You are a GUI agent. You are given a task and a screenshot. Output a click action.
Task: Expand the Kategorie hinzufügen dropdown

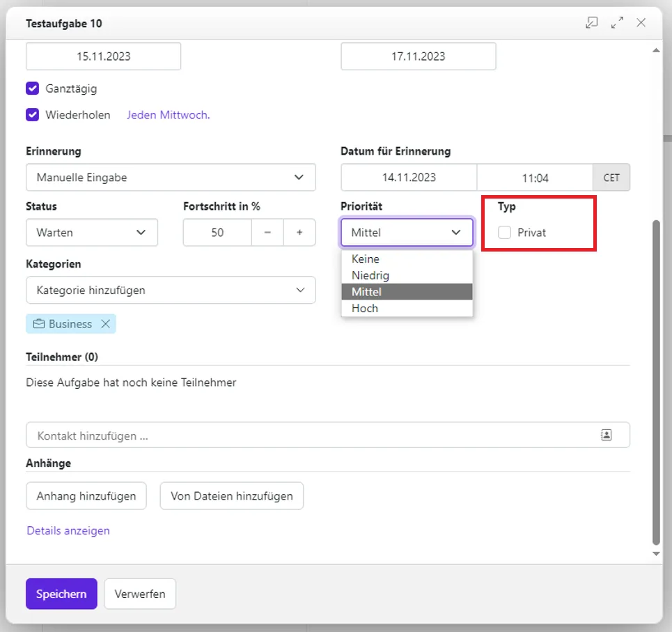tap(171, 290)
